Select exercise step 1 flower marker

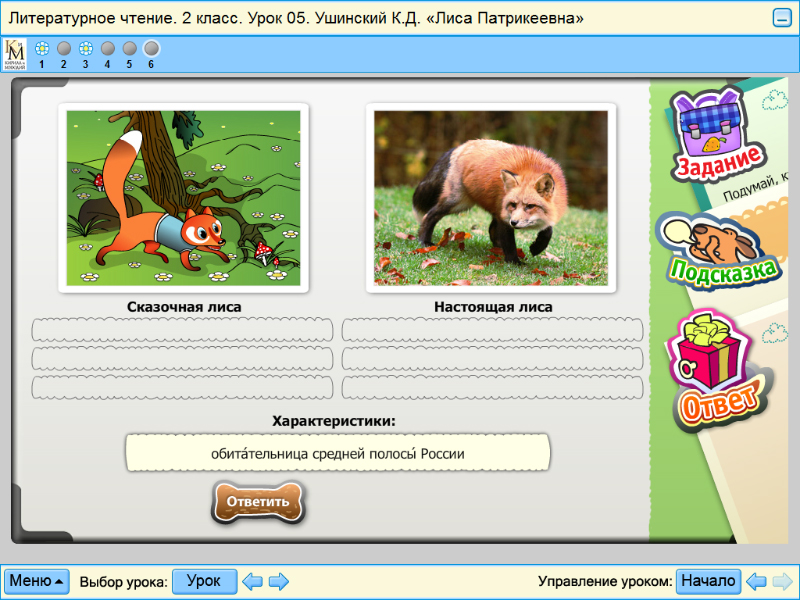click(x=41, y=46)
